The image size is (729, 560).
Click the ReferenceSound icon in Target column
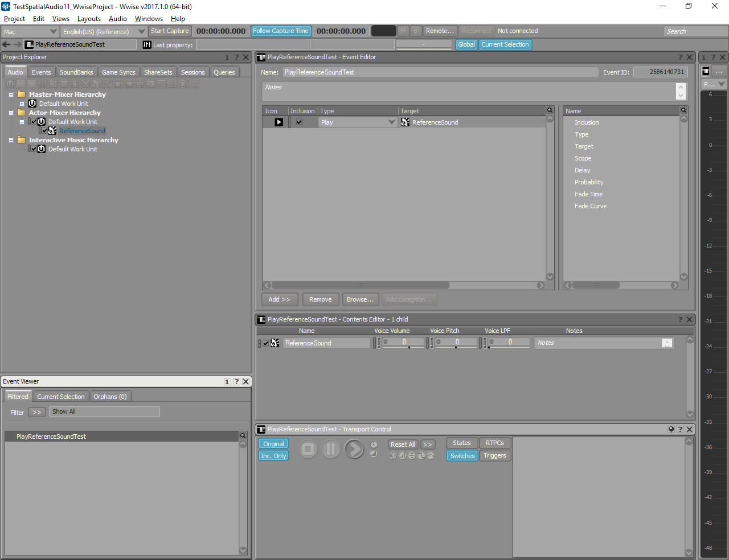[x=406, y=122]
